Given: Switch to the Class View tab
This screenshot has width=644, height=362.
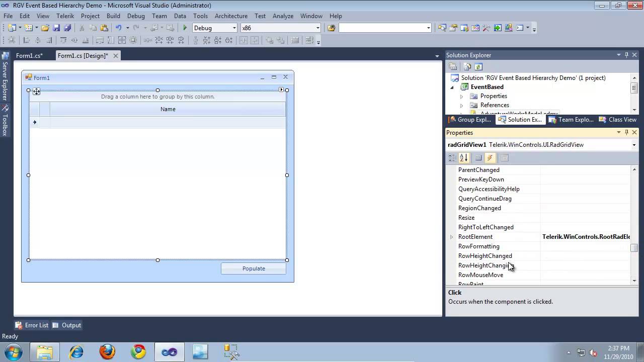Looking at the screenshot, I should (618, 120).
